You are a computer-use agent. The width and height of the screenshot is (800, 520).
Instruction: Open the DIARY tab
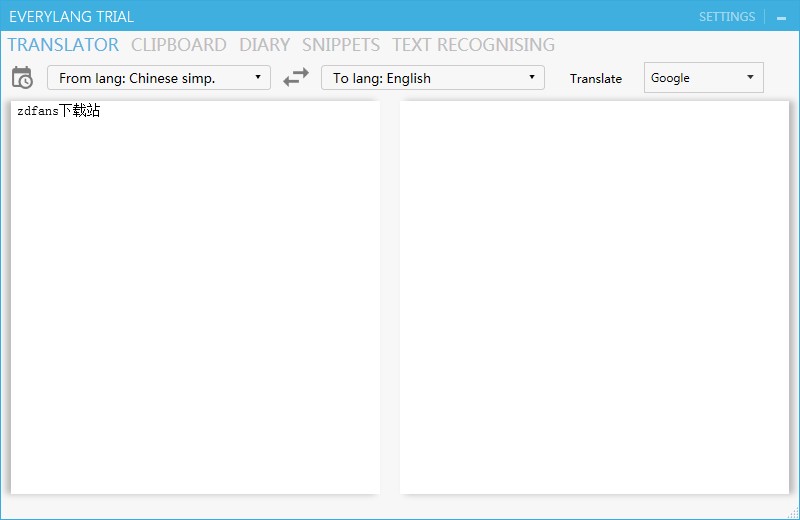pyautogui.click(x=264, y=45)
